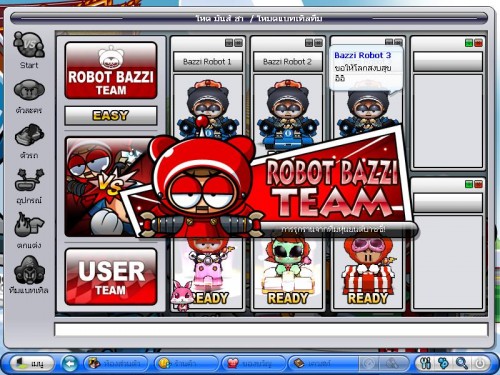The width and height of the screenshot is (500, 375).
Task: Open settings wrench icon in bottom bar
Action: 425,363
